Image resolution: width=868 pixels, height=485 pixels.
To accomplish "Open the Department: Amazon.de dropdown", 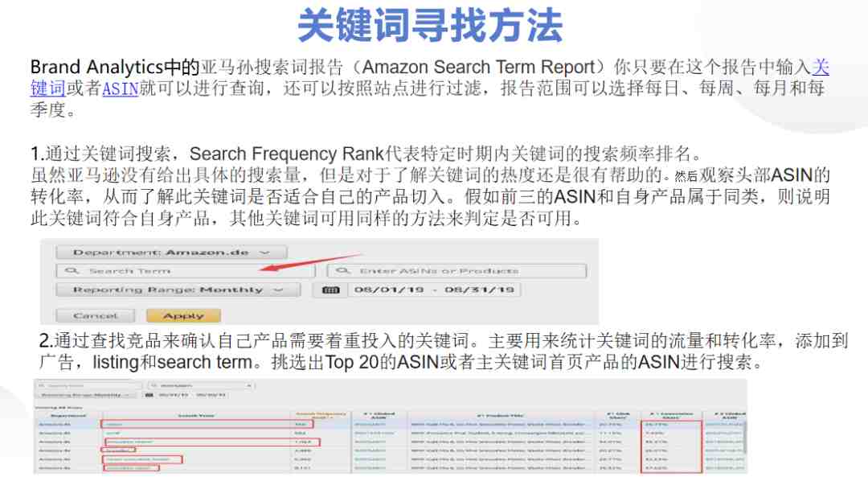I will point(172,253).
